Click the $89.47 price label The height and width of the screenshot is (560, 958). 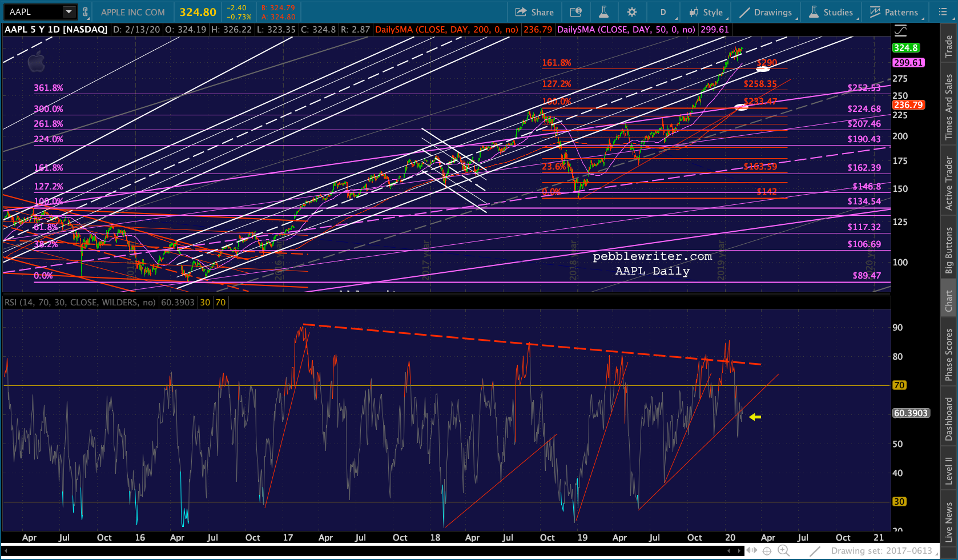click(867, 276)
